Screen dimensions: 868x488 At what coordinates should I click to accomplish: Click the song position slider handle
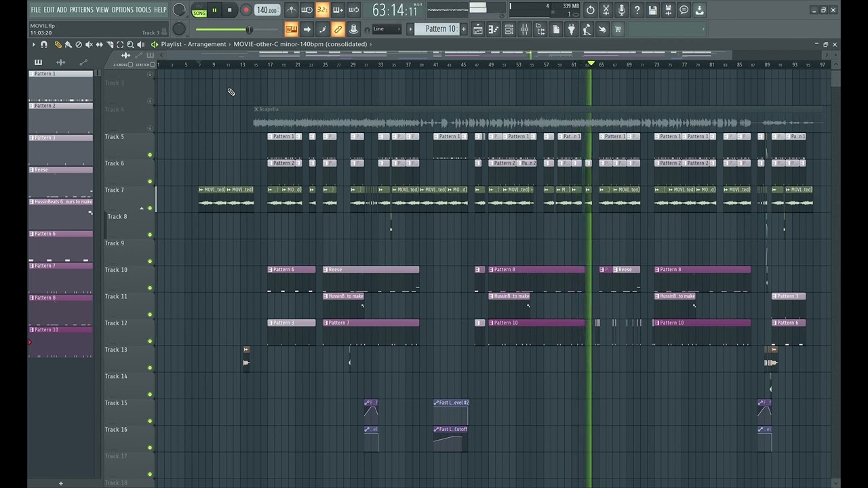249,29
